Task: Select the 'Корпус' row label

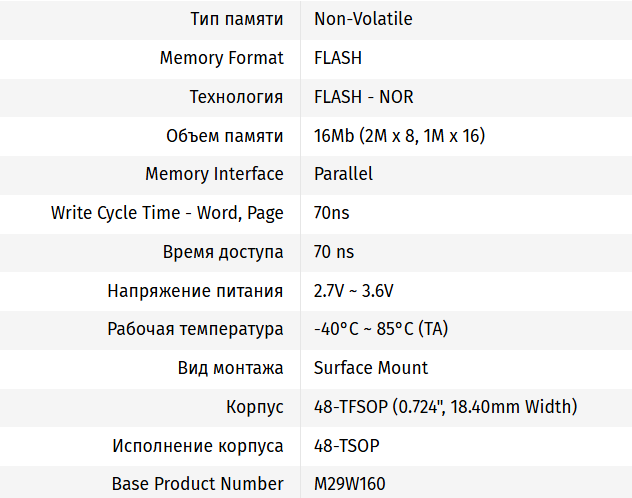Action: tap(255, 407)
